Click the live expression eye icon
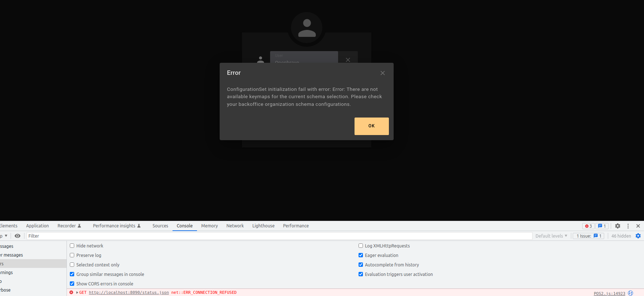The width and height of the screenshot is (644, 296). [18, 236]
